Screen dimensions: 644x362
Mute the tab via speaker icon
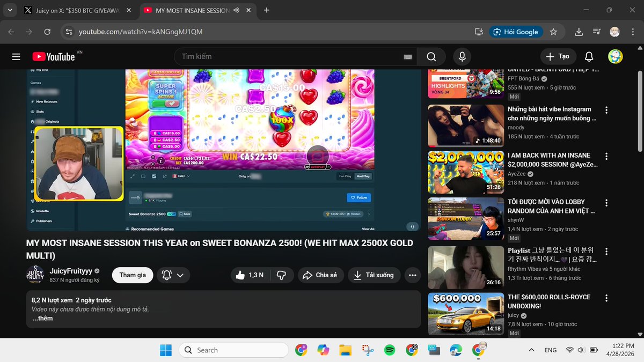tap(237, 10)
